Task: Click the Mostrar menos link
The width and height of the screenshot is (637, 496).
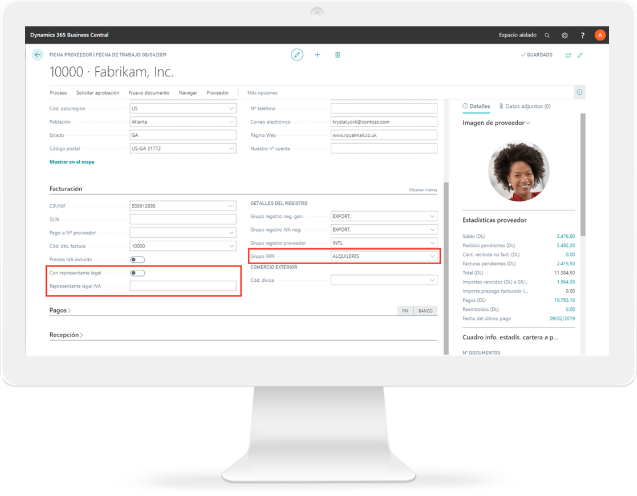Action: pos(423,189)
